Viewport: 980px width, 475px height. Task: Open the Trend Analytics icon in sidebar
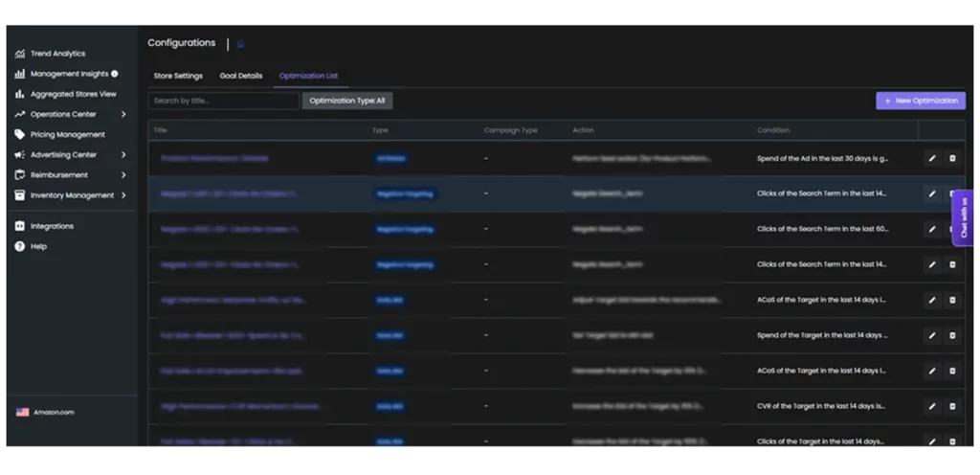(20, 54)
